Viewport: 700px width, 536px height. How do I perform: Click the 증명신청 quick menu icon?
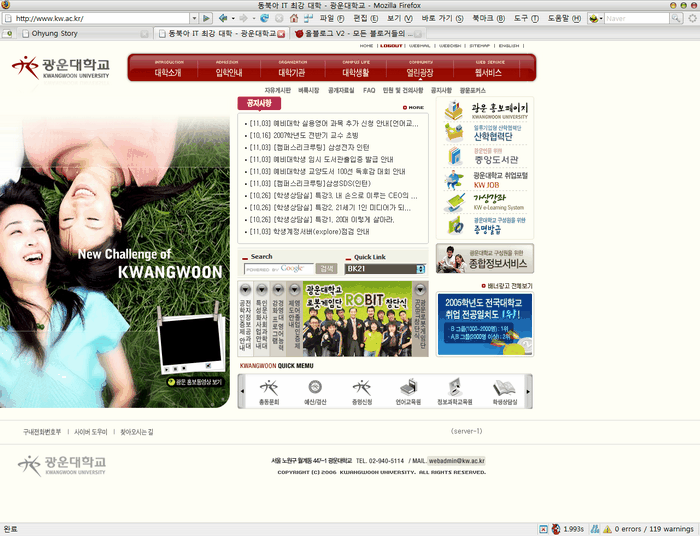362,391
